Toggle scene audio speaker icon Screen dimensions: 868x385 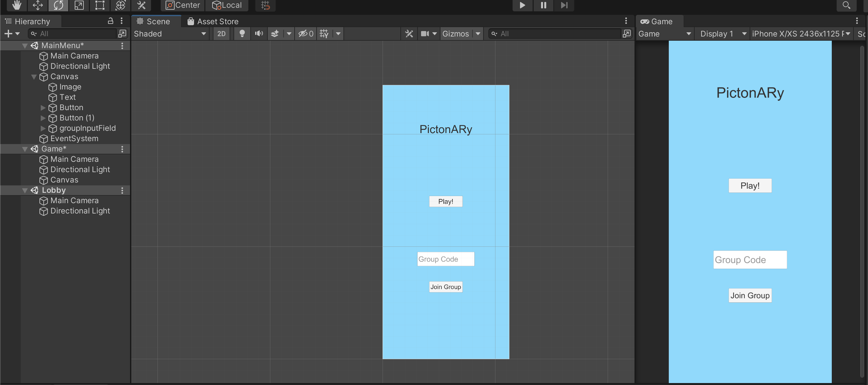[259, 34]
